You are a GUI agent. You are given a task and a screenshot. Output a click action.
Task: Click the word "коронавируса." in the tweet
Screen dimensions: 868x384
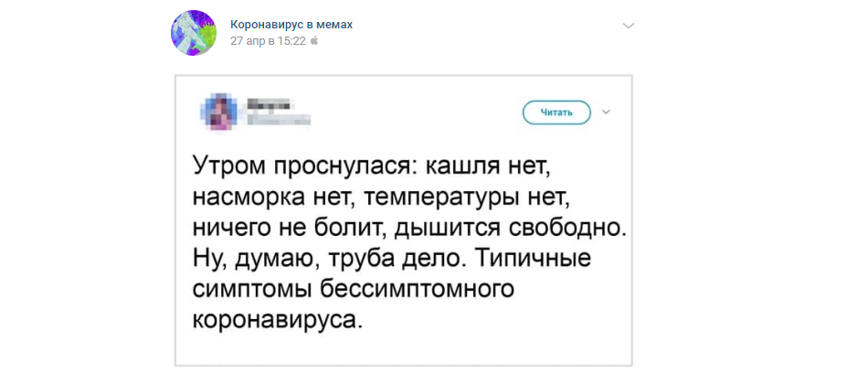(278, 320)
